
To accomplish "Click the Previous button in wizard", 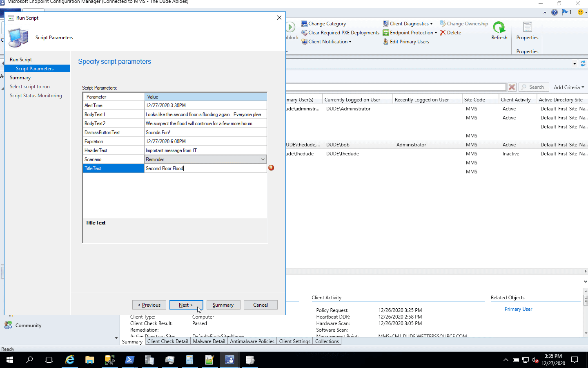I will (149, 305).
